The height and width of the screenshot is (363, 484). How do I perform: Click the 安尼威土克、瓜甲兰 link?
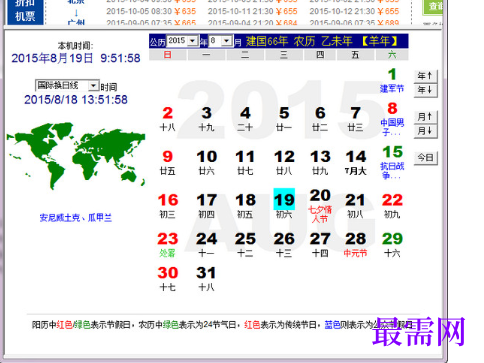pos(76,218)
